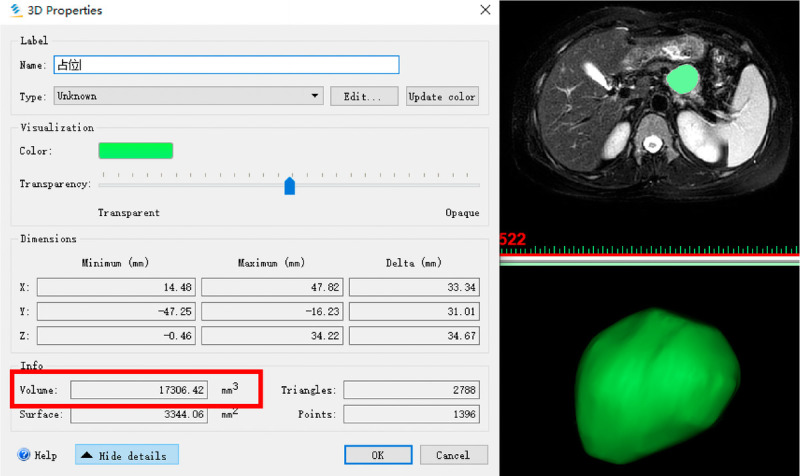Click the Triangles count field
Viewport: 800px width, 476px height.
coord(411,389)
